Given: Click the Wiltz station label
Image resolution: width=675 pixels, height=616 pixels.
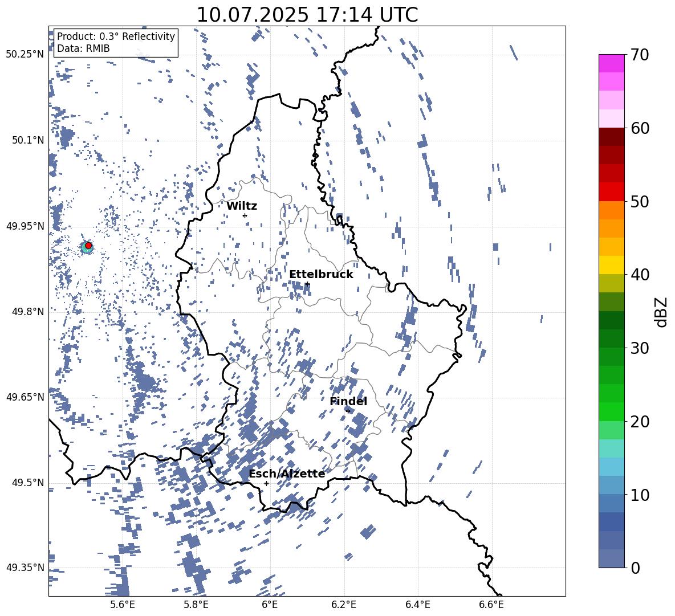Looking at the screenshot, I should point(242,206).
